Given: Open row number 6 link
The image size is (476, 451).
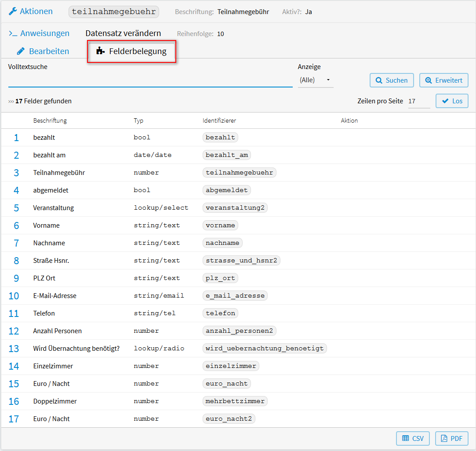Looking at the screenshot, I should click(16, 225).
